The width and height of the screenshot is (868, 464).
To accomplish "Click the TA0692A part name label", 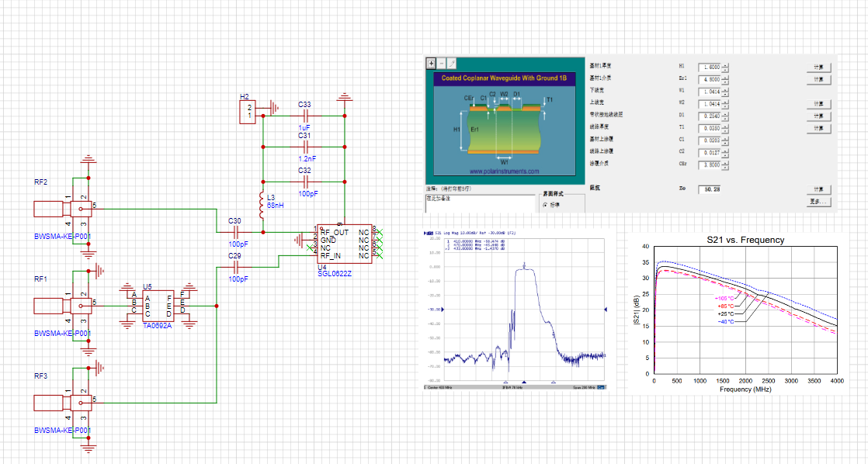I will [157, 326].
